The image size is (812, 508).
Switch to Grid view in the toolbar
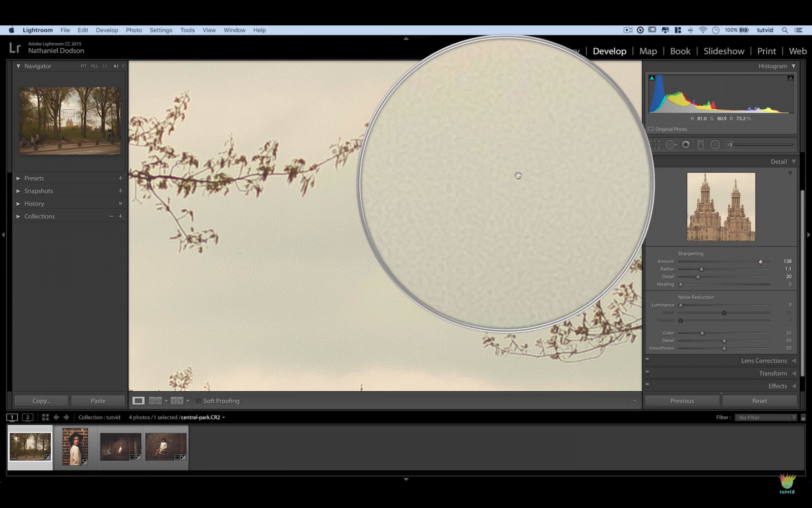point(45,417)
